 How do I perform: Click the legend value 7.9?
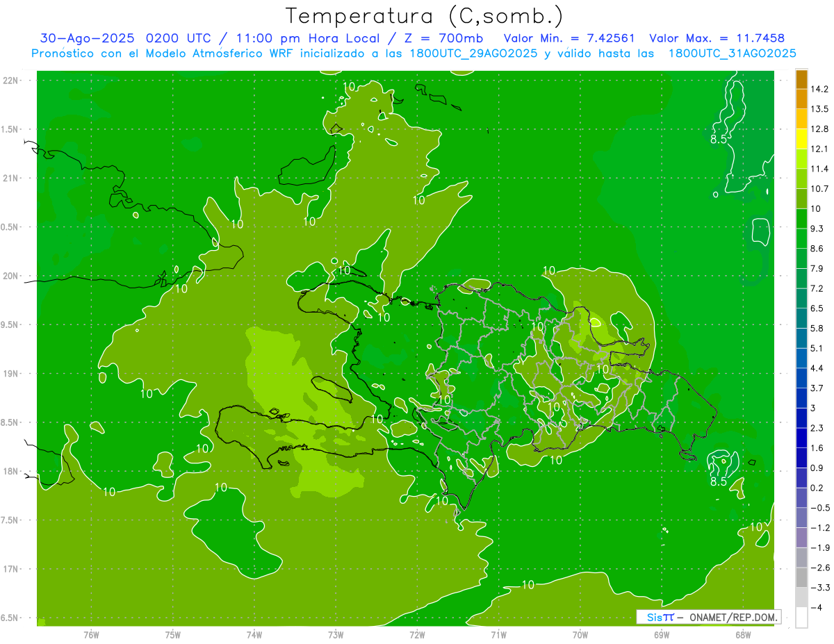(817, 268)
